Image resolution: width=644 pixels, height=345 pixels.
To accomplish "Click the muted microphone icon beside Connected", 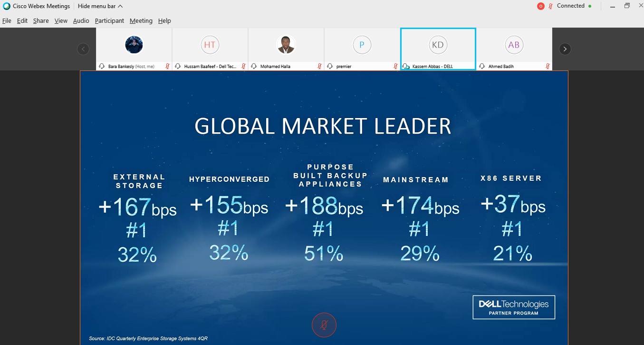I will point(550,6).
